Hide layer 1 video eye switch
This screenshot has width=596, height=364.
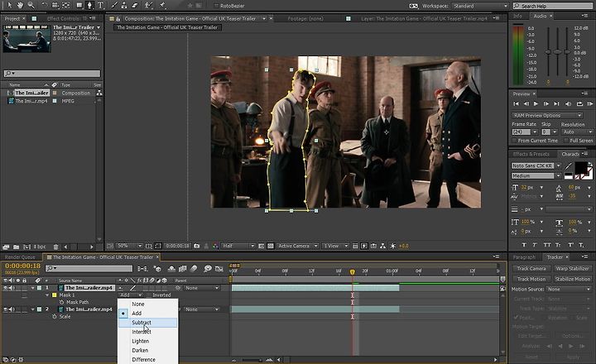point(5,288)
